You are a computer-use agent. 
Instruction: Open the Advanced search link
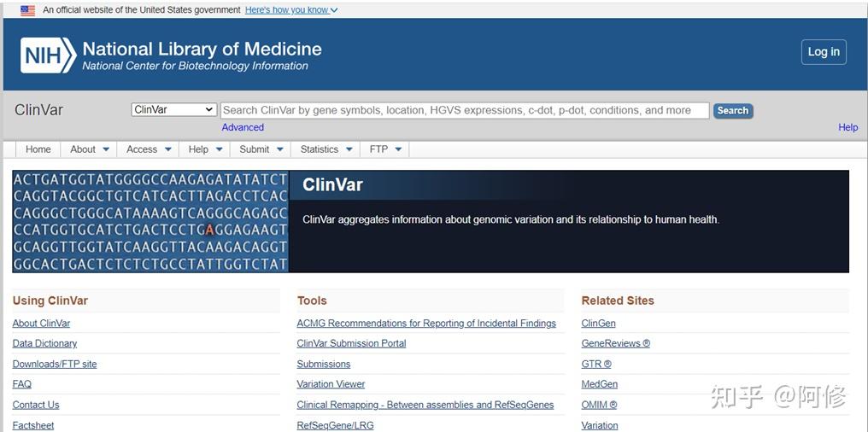pos(243,127)
